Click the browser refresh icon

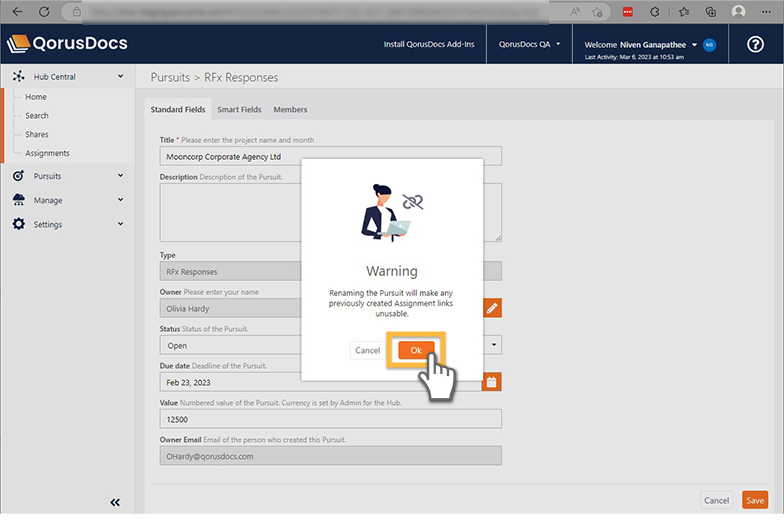point(44,12)
